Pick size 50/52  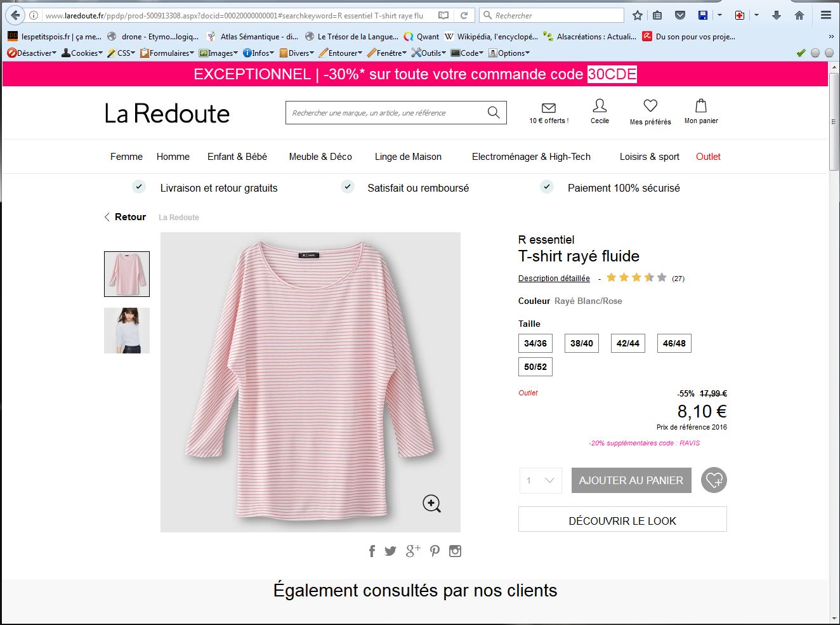point(535,367)
